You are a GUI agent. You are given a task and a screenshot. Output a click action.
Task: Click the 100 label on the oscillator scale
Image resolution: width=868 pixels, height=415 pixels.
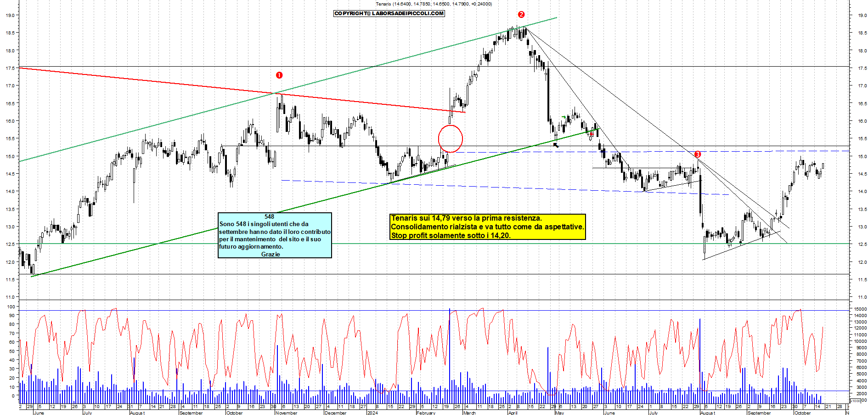point(11,307)
